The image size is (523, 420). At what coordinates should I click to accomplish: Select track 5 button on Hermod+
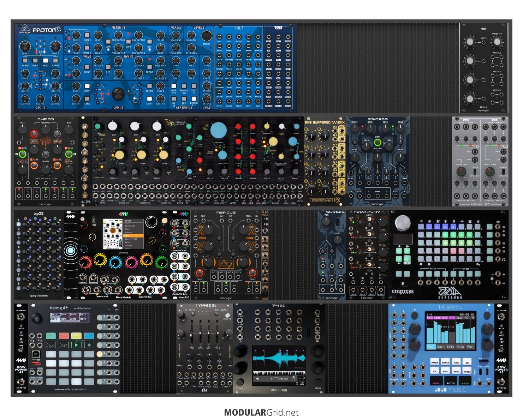pos(100,354)
